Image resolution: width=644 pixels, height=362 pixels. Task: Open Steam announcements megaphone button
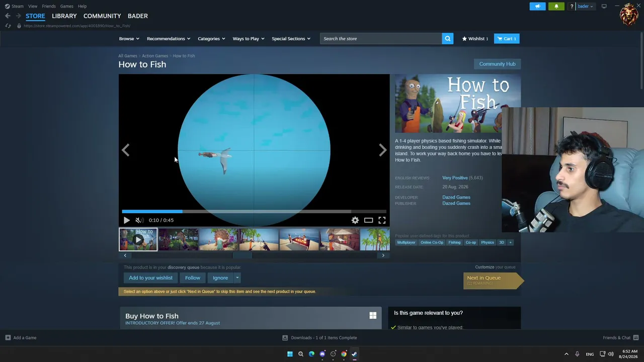click(537, 6)
